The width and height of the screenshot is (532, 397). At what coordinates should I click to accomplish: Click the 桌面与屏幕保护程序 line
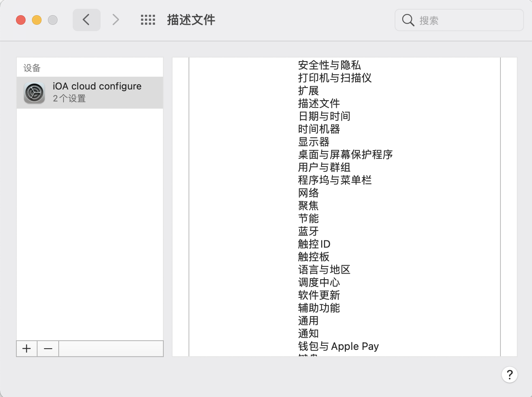pyautogui.click(x=345, y=155)
